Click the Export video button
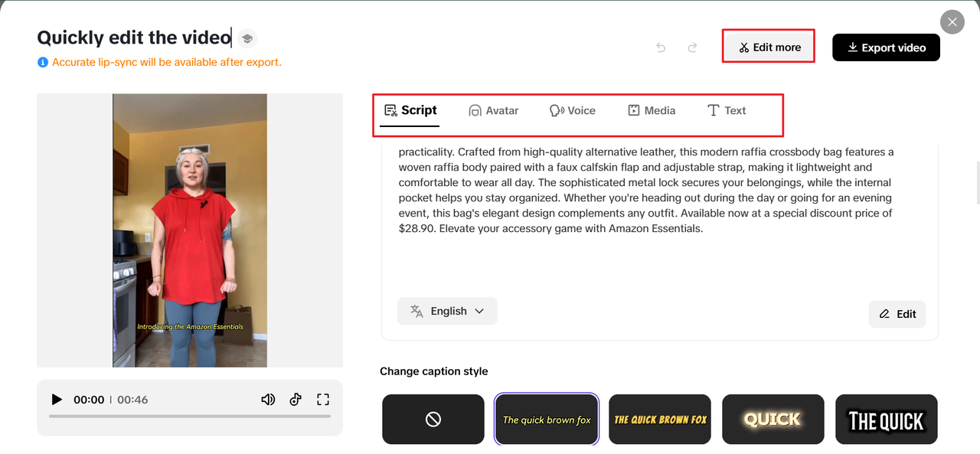This screenshot has width=980, height=454. pyautogui.click(x=886, y=47)
